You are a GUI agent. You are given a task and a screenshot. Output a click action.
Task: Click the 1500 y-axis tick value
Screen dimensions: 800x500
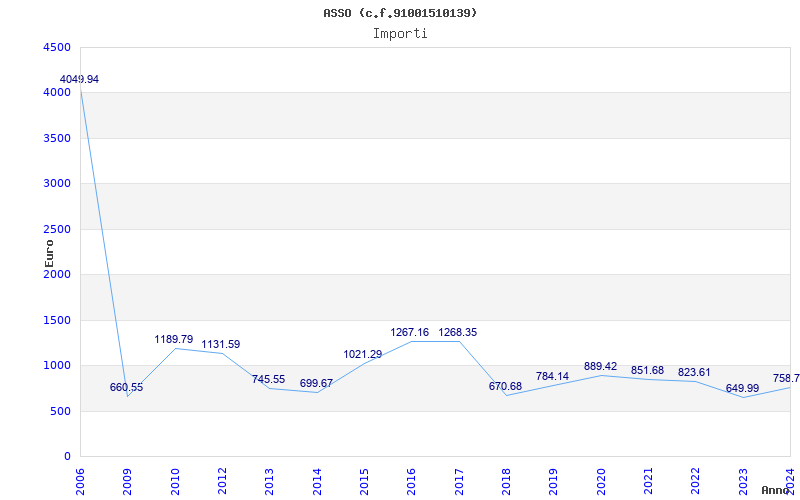[58, 320]
